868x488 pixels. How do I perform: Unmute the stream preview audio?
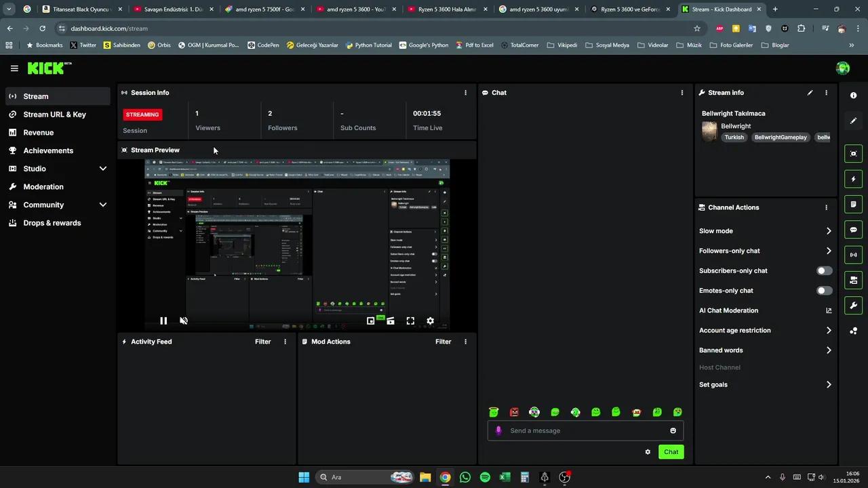[x=183, y=321]
